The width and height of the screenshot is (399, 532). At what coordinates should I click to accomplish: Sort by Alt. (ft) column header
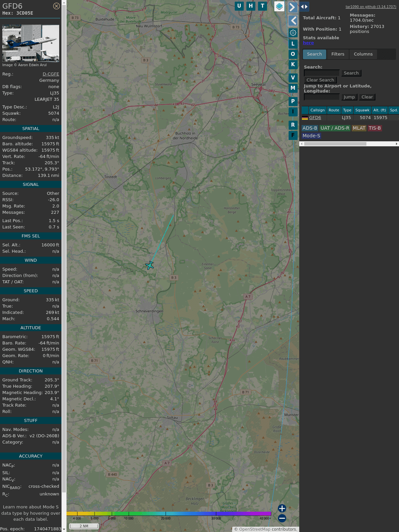380,110
